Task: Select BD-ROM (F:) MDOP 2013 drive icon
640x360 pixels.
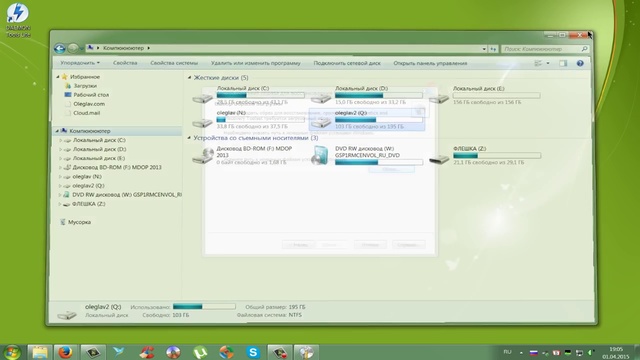Action: tap(203, 156)
